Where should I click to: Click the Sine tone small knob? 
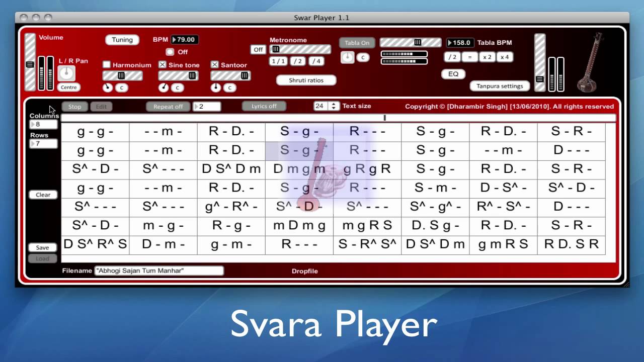pyautogui.click(x=163, y=87)
